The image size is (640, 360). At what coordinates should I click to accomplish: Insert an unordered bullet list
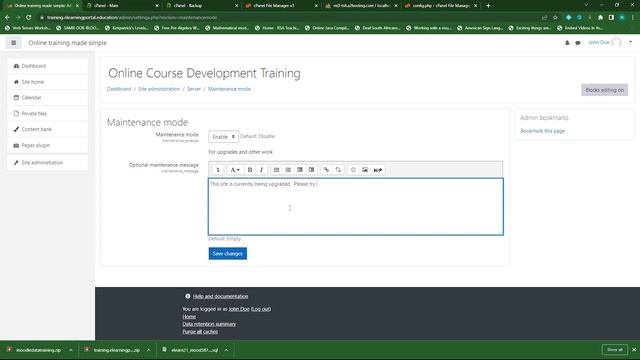click(x=276, y=170)
